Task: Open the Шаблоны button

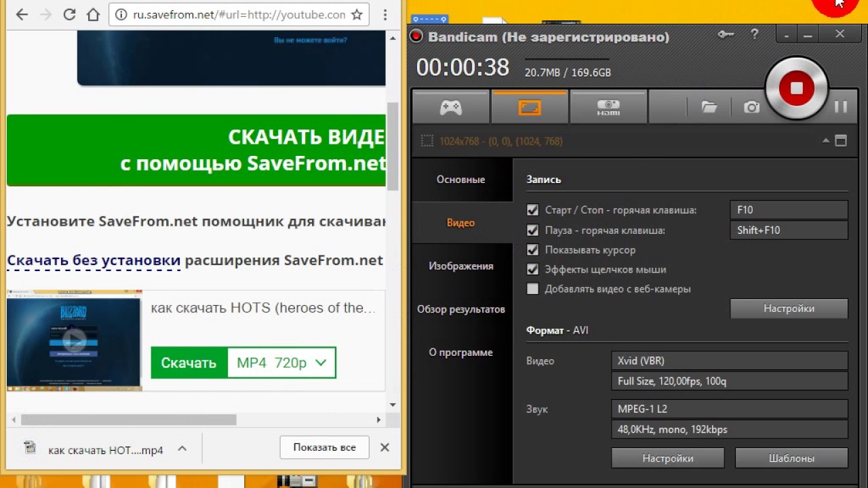Action: click(791, 458)
